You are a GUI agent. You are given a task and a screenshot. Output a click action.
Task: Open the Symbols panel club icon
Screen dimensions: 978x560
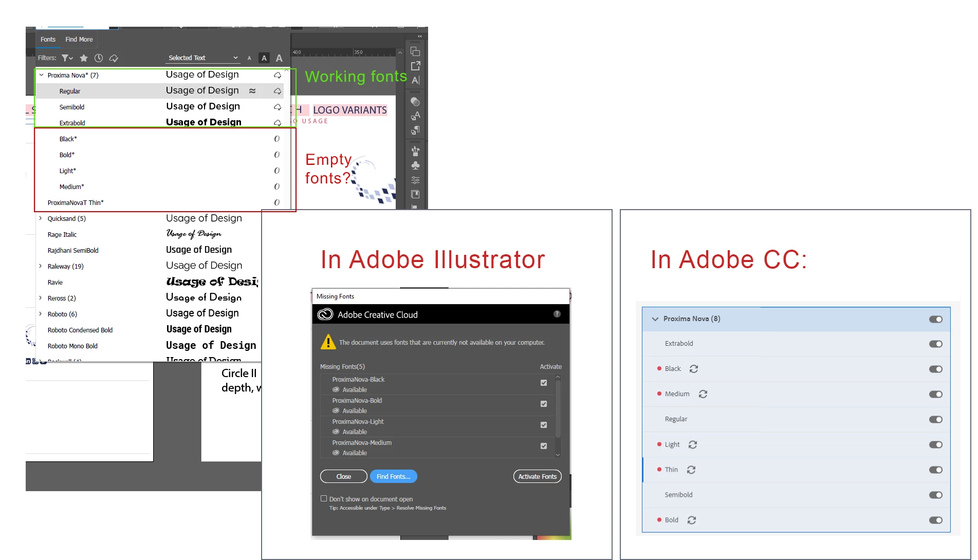pyautogui.click(x=415, y=165)
